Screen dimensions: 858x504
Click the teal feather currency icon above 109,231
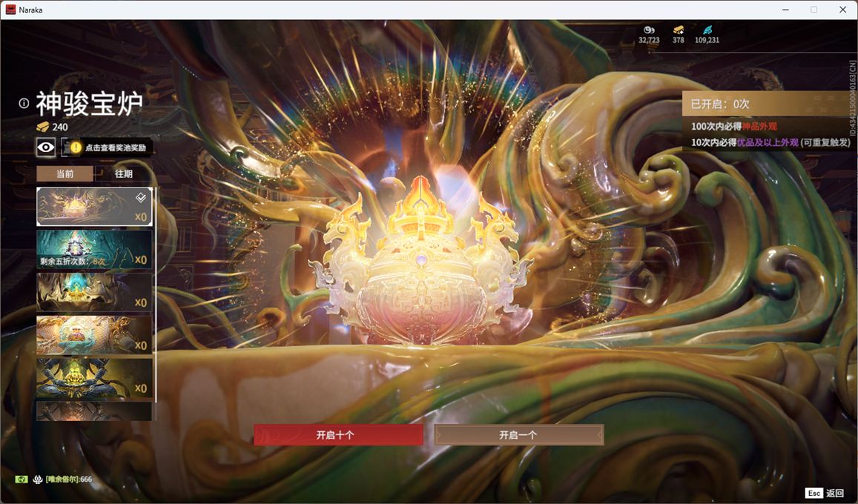pyautogui.click(x=707, y=30)
